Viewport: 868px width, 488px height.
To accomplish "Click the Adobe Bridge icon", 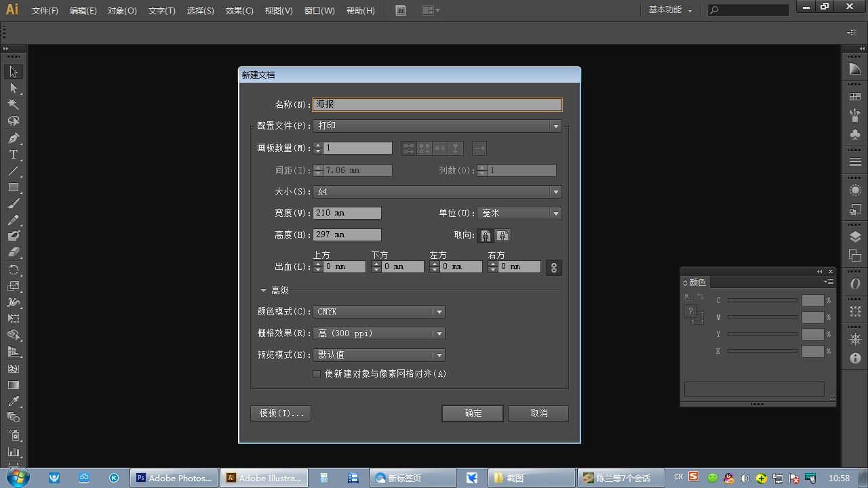I will 401,10.
